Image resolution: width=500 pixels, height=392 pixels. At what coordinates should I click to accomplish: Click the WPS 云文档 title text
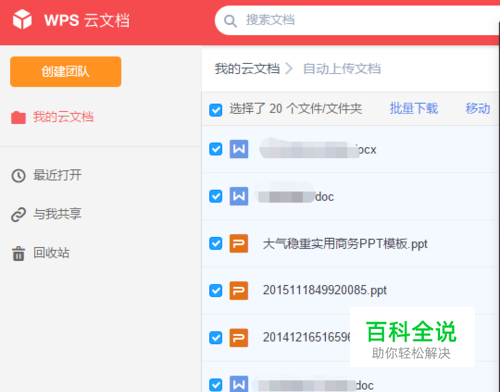point(87,20)
